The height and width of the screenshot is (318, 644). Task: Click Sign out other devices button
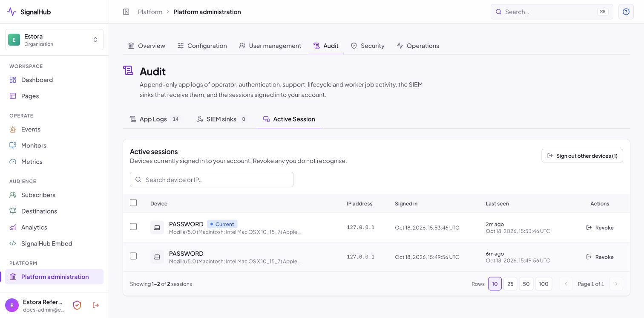coord(582,156)
